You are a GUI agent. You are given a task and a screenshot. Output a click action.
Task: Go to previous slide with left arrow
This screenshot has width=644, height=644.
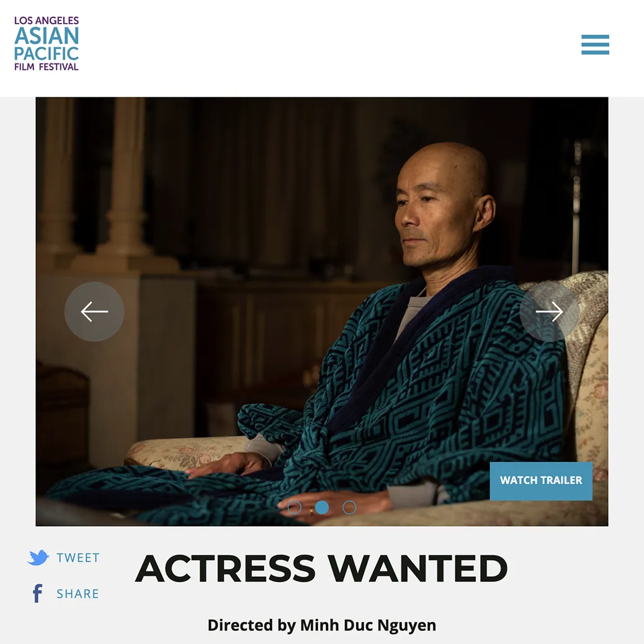[94, 311]
